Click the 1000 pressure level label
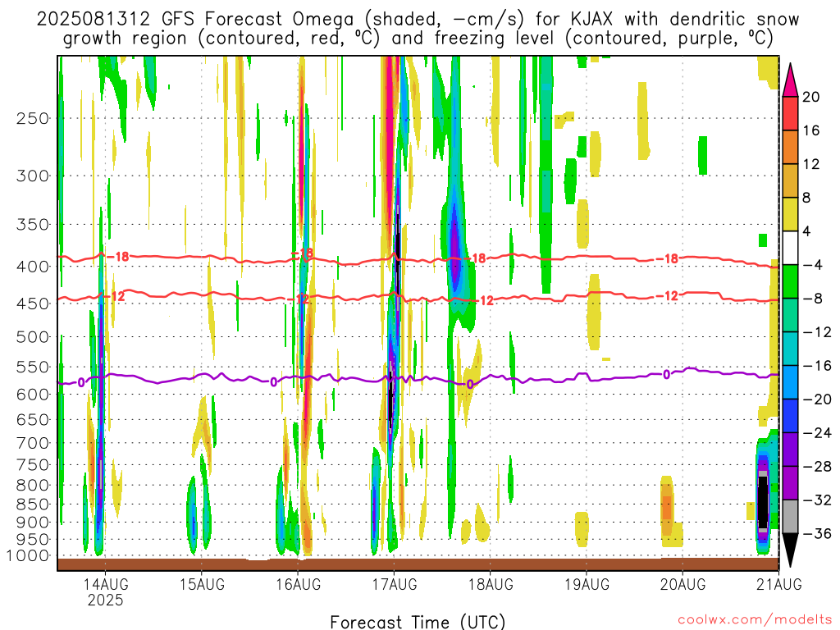 tap(27, 555)
